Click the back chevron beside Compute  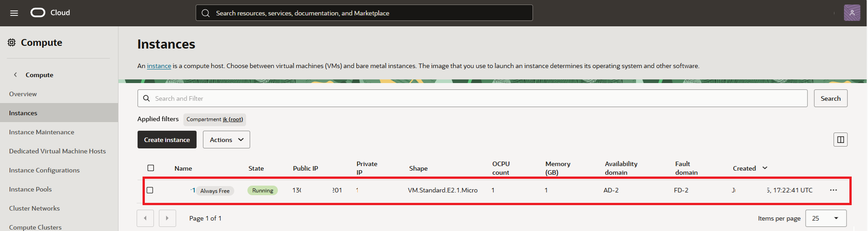coord(15,75)
